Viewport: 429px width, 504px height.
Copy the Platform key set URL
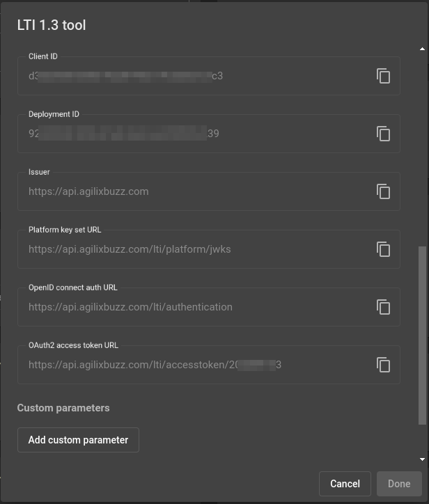point(383,249)
